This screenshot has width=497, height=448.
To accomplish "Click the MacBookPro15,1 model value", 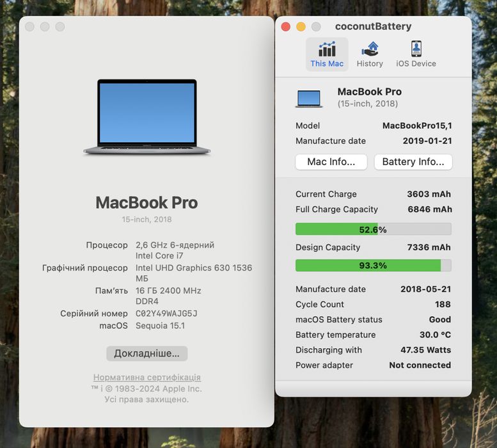I will [417, 125].
